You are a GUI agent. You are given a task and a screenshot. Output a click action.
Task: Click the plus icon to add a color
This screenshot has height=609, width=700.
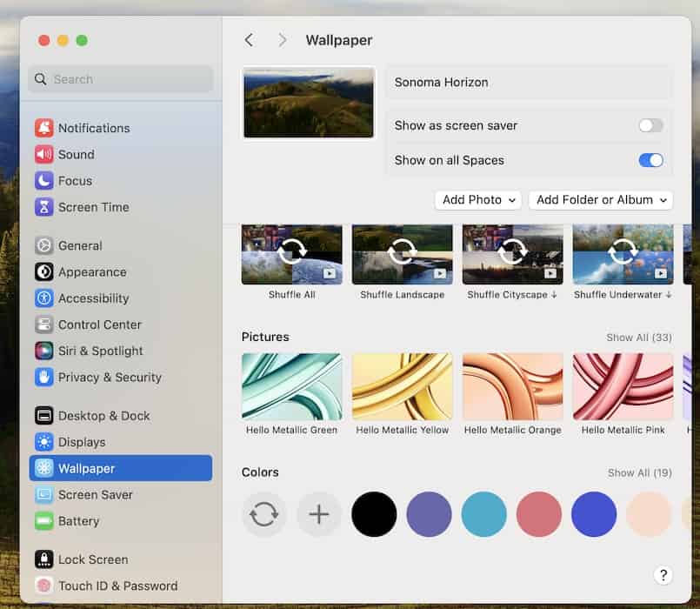319,514
